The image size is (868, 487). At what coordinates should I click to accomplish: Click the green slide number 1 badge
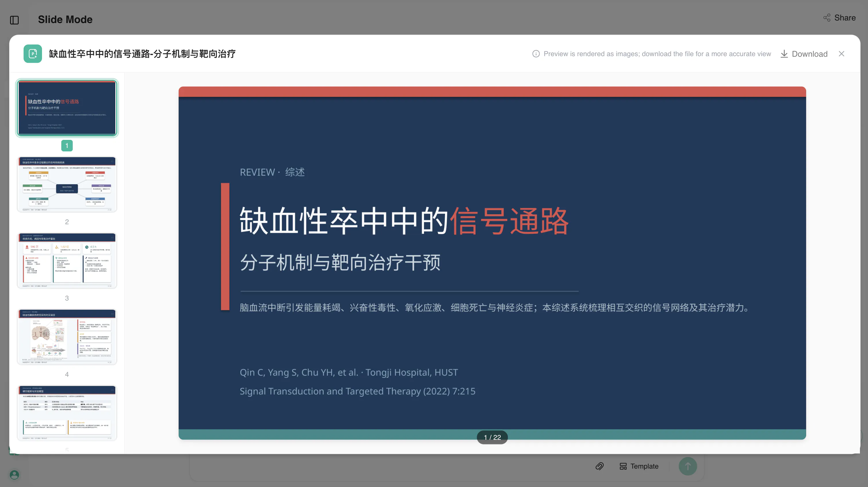[x=67, y=146]
